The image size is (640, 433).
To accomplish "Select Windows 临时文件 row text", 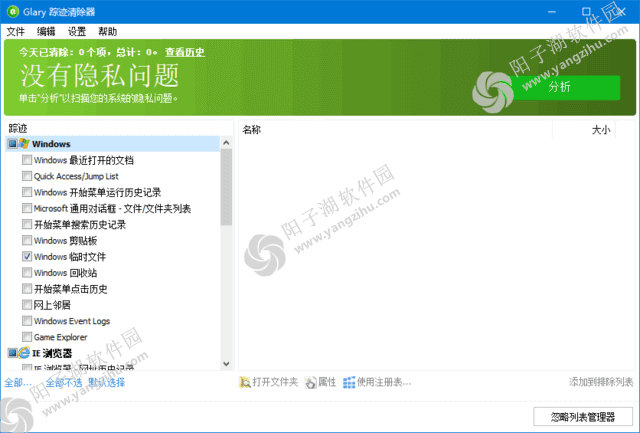I will pyautogui.click(x=70, y=257).
